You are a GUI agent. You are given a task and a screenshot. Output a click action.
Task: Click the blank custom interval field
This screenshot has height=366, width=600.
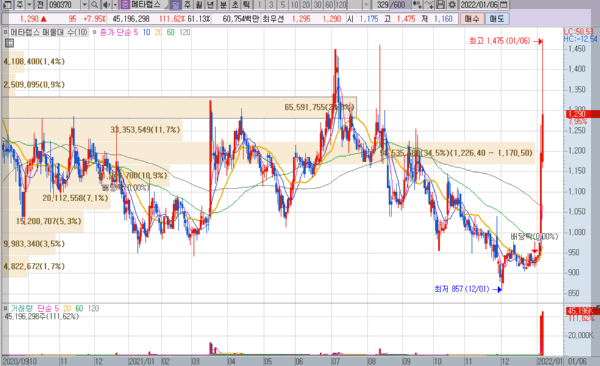point(355,5)
